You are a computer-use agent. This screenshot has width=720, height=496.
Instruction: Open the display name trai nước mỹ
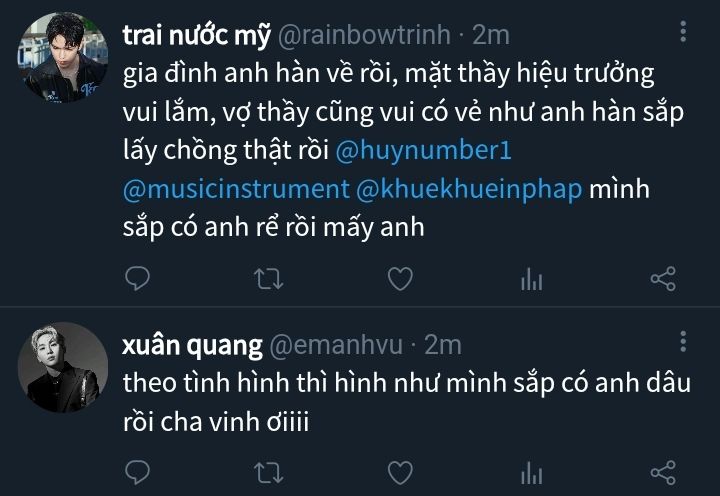pos(197,35)
